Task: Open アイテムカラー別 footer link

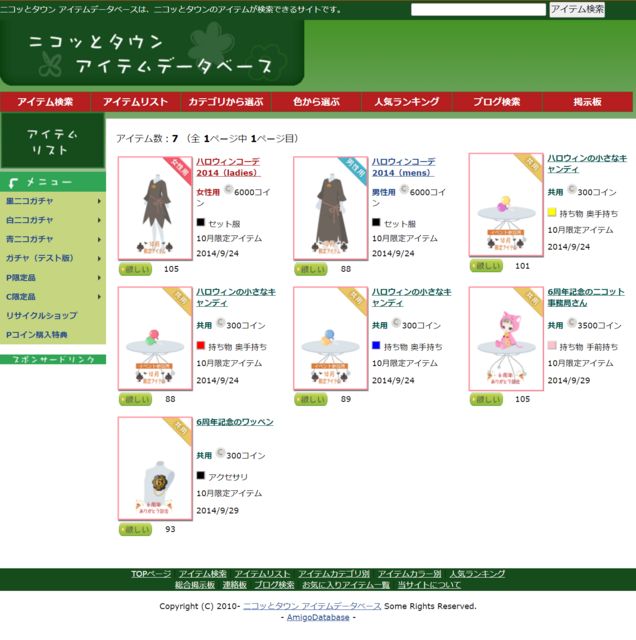Action: click(409, 574)
